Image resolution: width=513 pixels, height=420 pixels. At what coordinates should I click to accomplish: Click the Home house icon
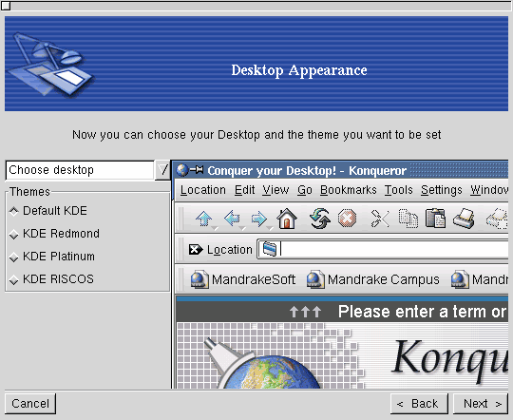pyautogui.click(x=287, y=219)
